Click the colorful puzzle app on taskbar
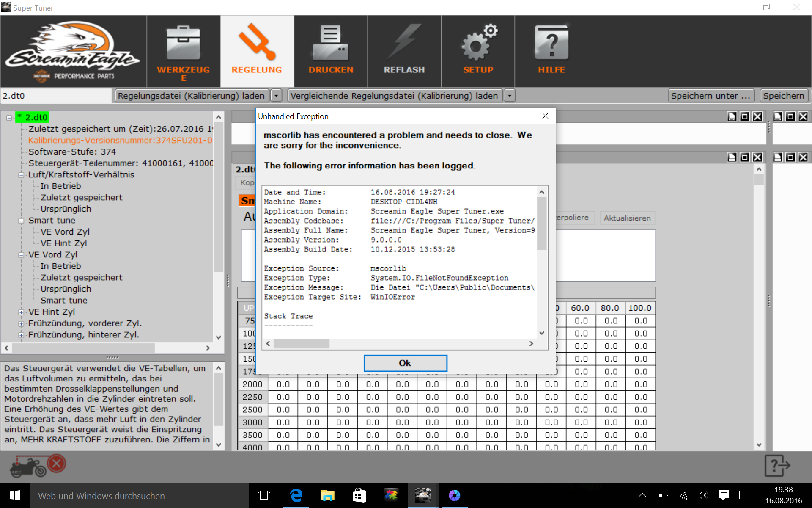The width and height of the screenshot is (812, 508). coord(391,495)
